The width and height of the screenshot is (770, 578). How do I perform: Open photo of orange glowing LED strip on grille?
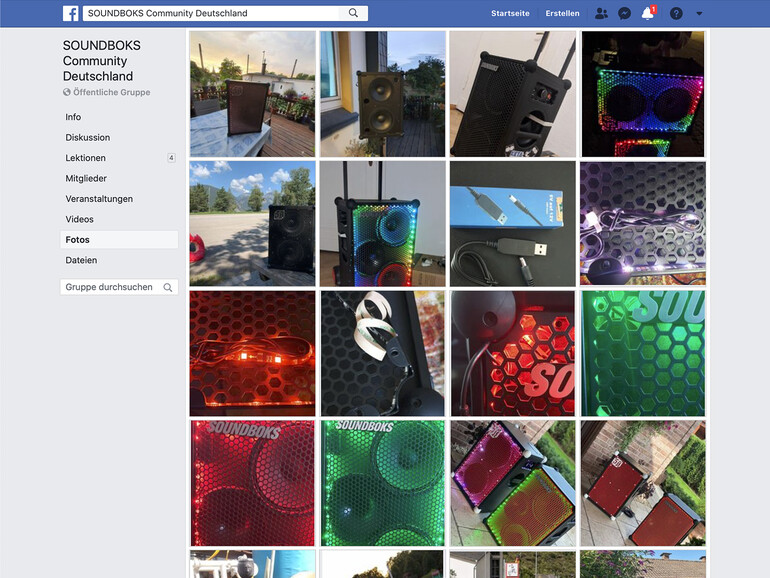coord(252,354)
